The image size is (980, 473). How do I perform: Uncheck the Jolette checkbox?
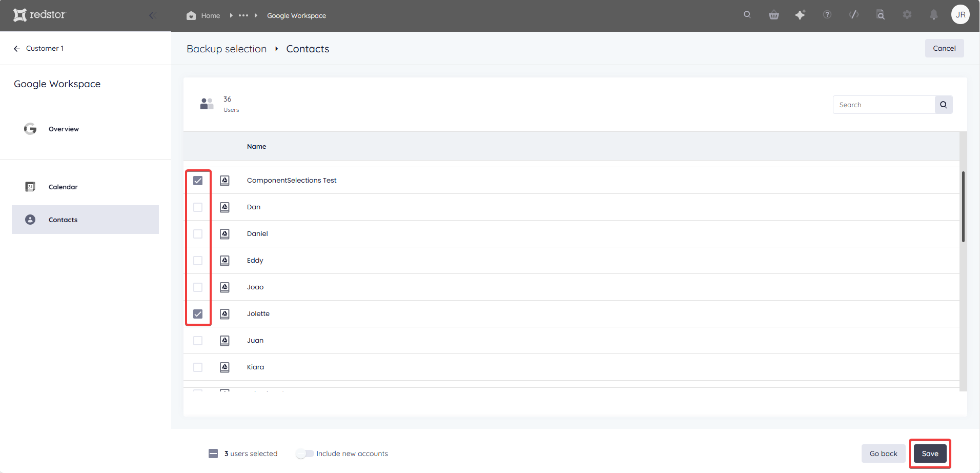click(198, 314)
